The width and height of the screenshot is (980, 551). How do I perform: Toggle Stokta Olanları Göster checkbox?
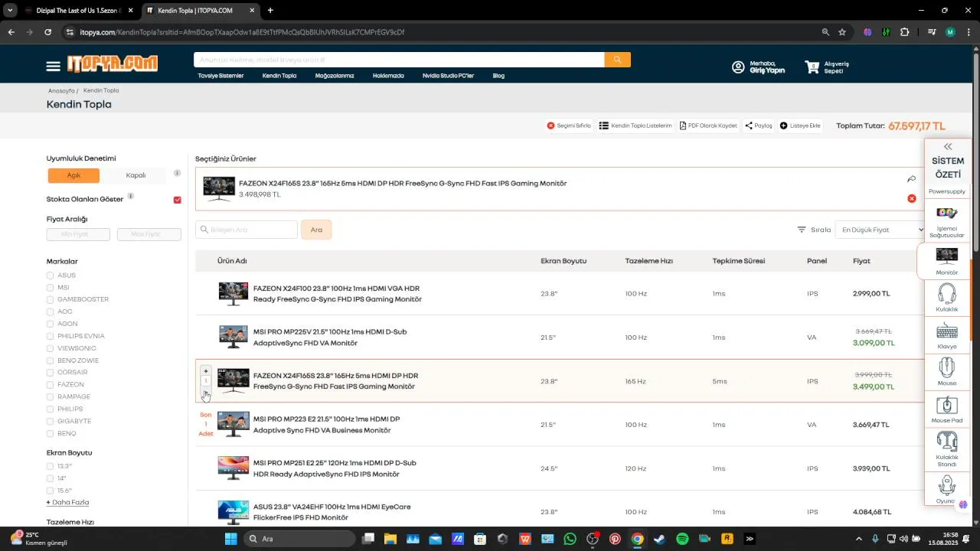(178, 200)
